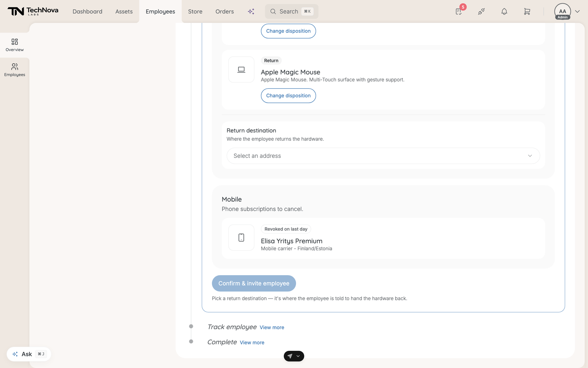Click the Return destination heading

coord(252,130)
